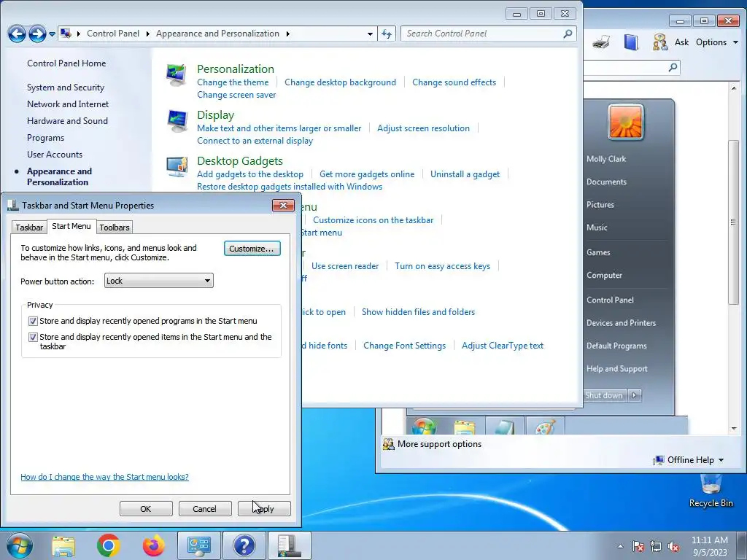Open the Offline Help dropdown
Viewport: 747px width, 560px height.
click(689, 460)
